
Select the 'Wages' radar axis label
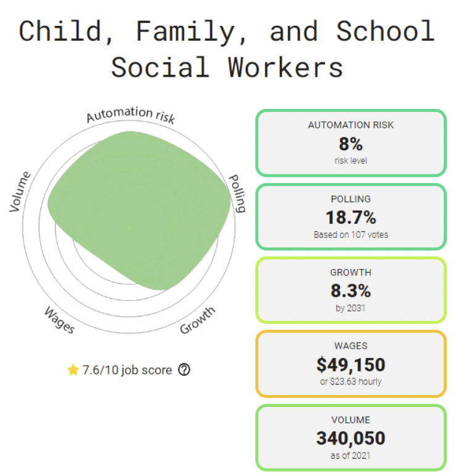pos(59,320)
